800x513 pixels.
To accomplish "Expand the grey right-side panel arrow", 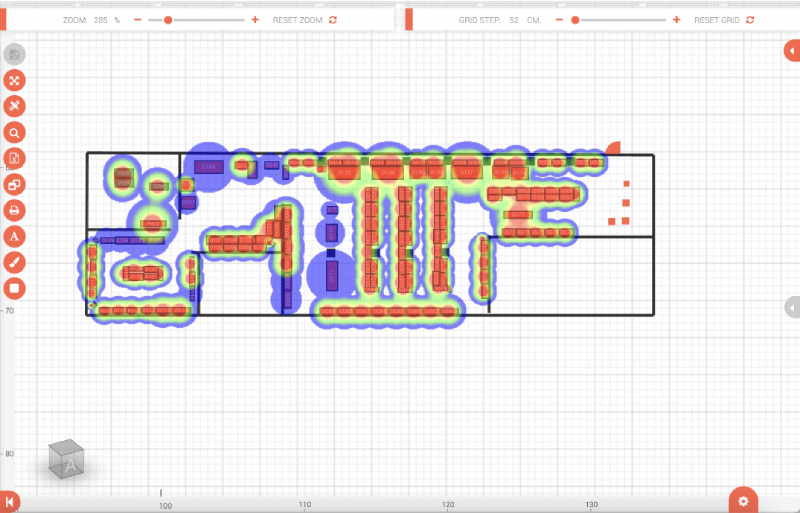I will click(x=792, y=308).
